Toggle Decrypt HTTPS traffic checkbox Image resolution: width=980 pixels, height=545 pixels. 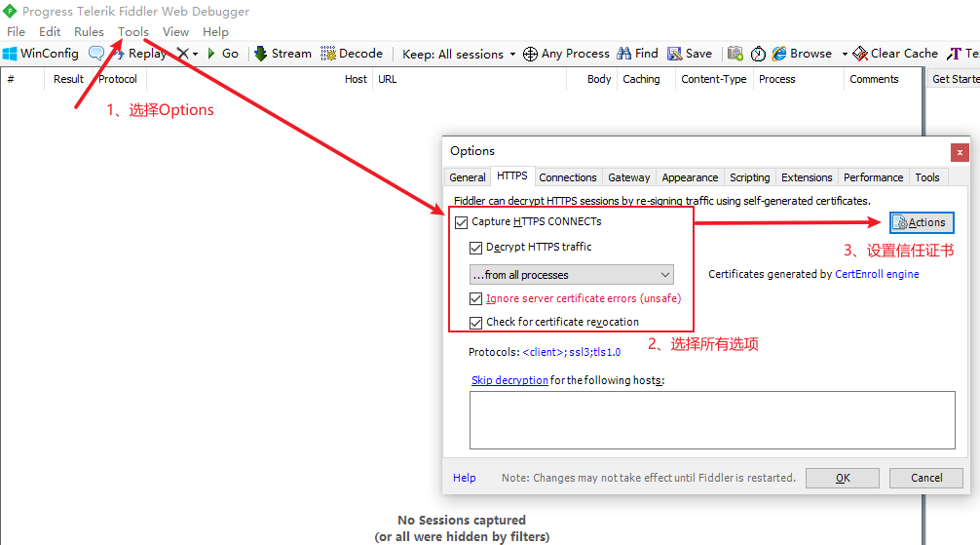click(475, 248)
